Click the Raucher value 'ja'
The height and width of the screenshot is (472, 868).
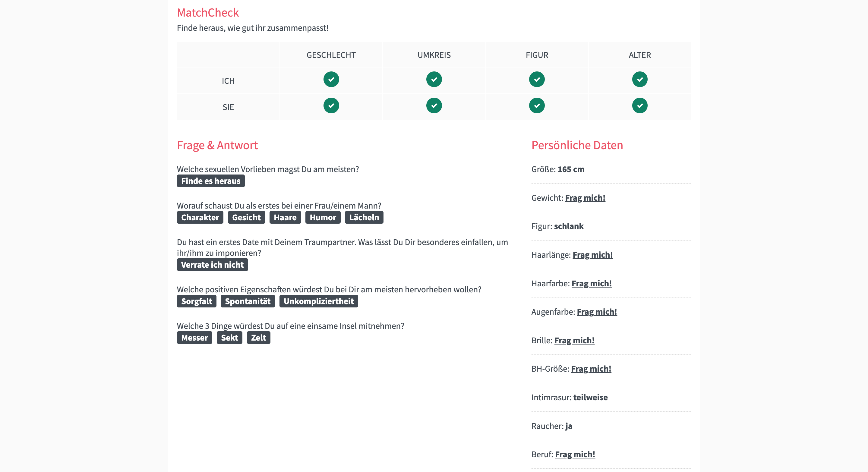coord(569,426)
